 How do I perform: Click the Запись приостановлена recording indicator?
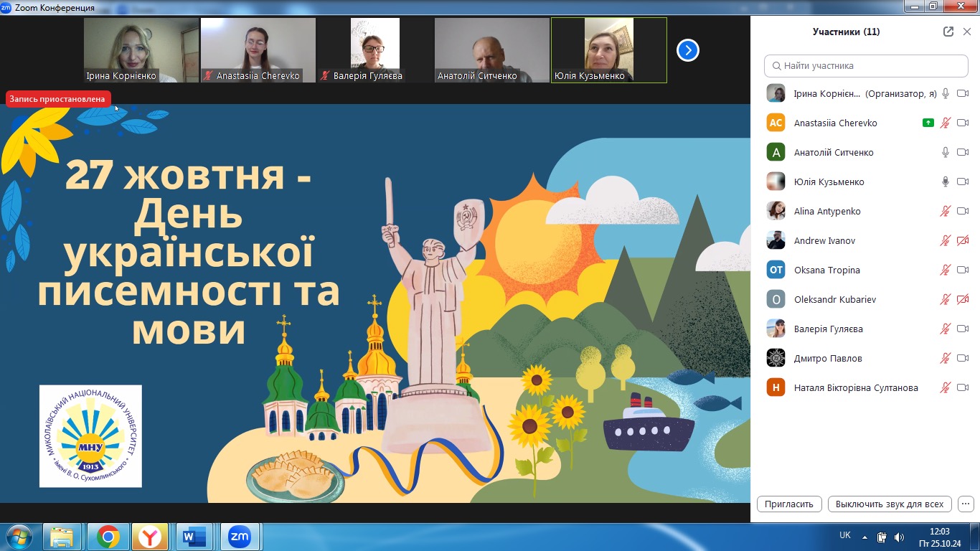pos(57,99)
